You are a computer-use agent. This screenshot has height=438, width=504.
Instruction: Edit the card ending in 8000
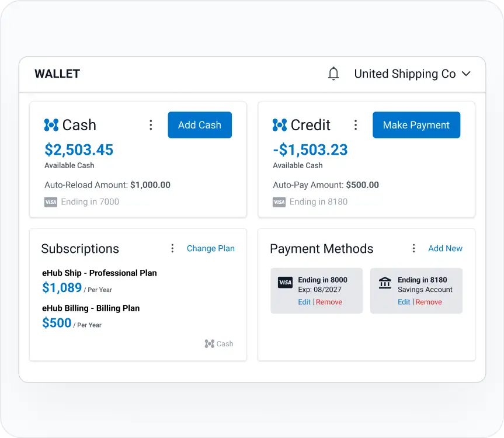[304, 302]
